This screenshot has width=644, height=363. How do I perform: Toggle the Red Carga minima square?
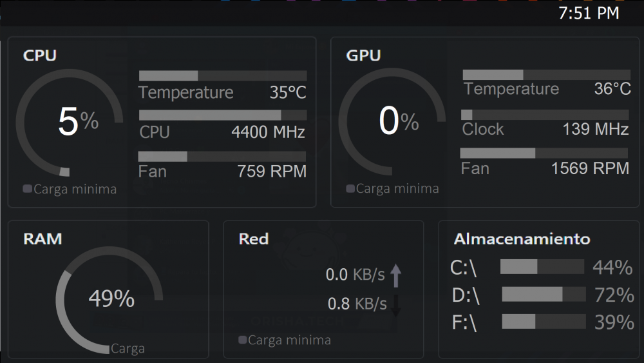point(243,340)
